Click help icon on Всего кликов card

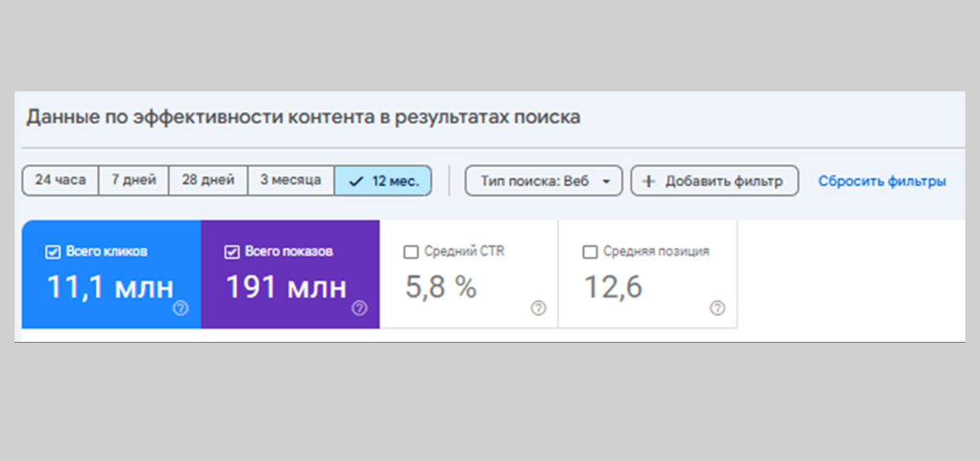181,308
